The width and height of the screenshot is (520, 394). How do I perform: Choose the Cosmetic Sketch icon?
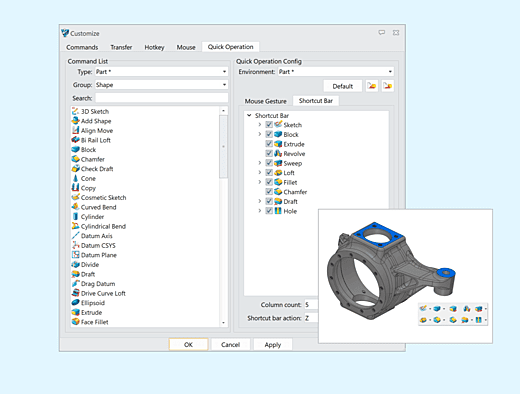click(x=76, y=197)
